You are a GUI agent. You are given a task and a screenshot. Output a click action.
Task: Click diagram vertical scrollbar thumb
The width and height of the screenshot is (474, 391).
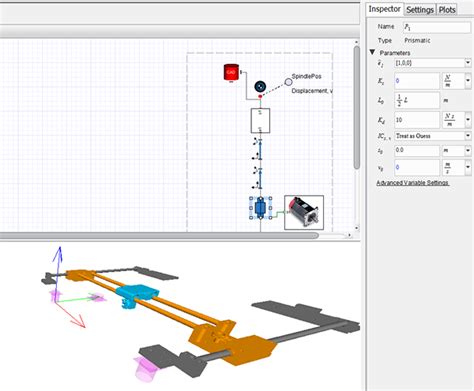(x=356, y=107)
